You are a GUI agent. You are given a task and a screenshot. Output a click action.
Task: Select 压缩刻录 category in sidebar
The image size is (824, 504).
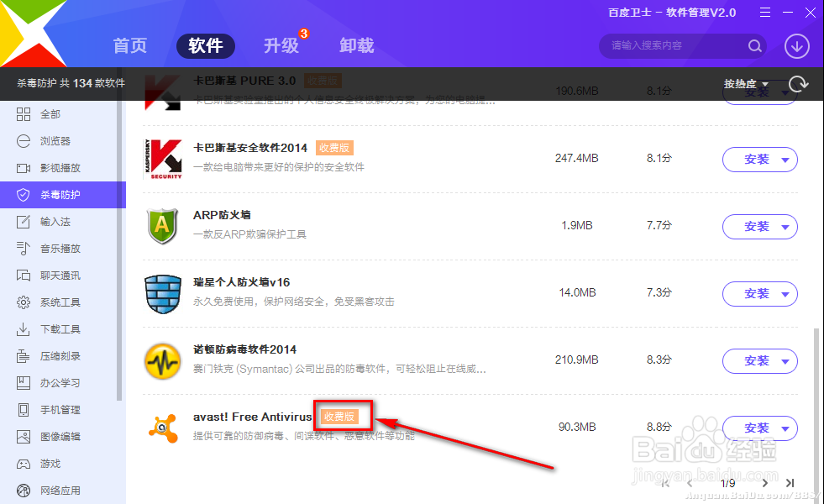[x=63, y=356]
